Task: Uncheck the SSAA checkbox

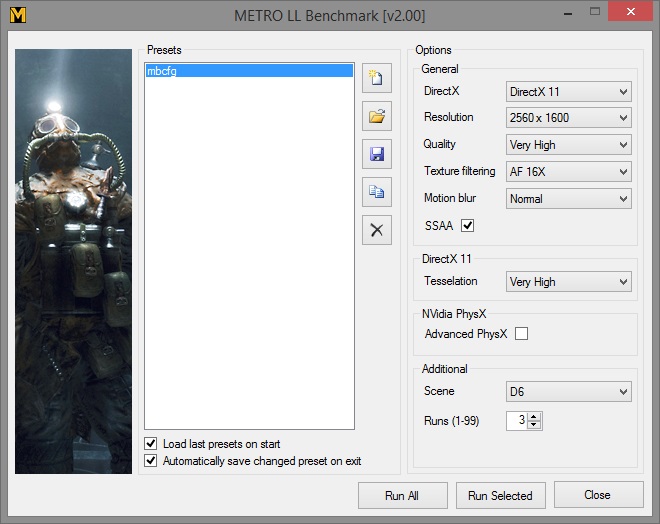Action: (468, 226)
